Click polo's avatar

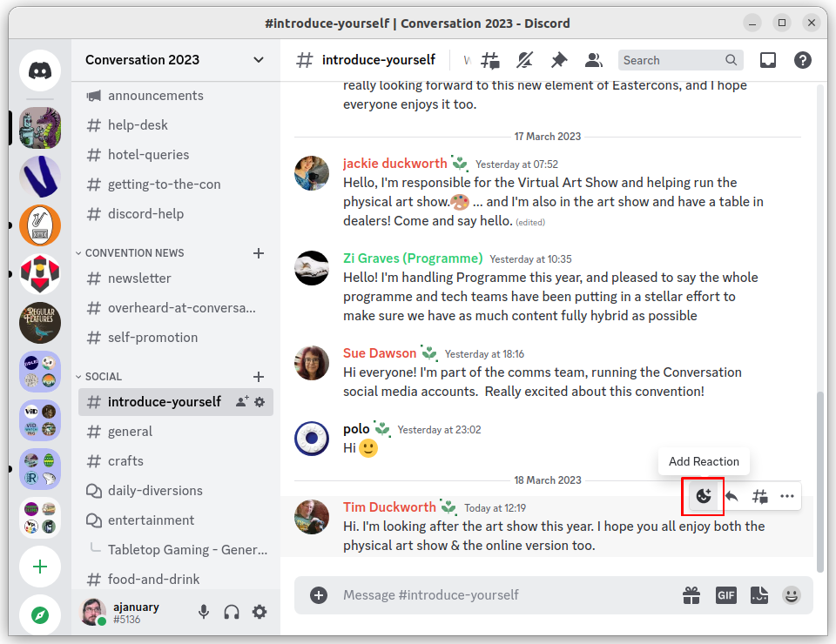coord(312,439)
